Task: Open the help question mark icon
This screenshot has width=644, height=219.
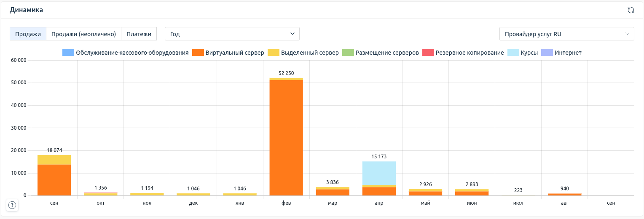Action: (x=12, y=205)
